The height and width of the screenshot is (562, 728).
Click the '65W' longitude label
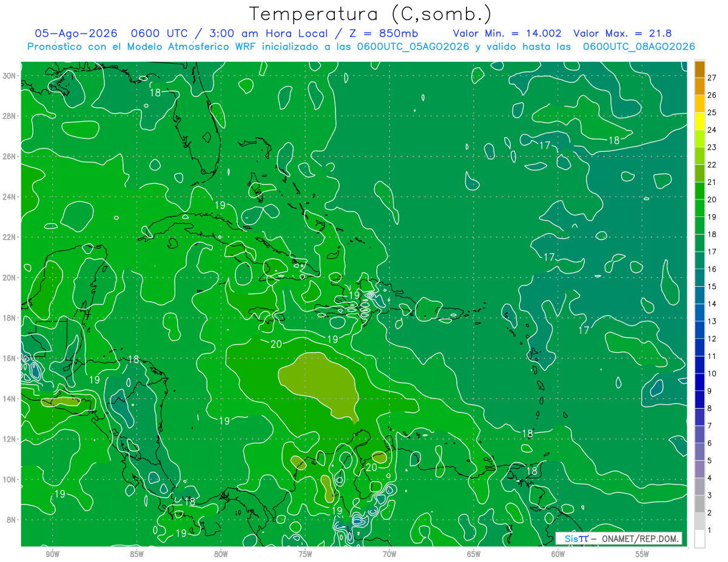[474, 554]
